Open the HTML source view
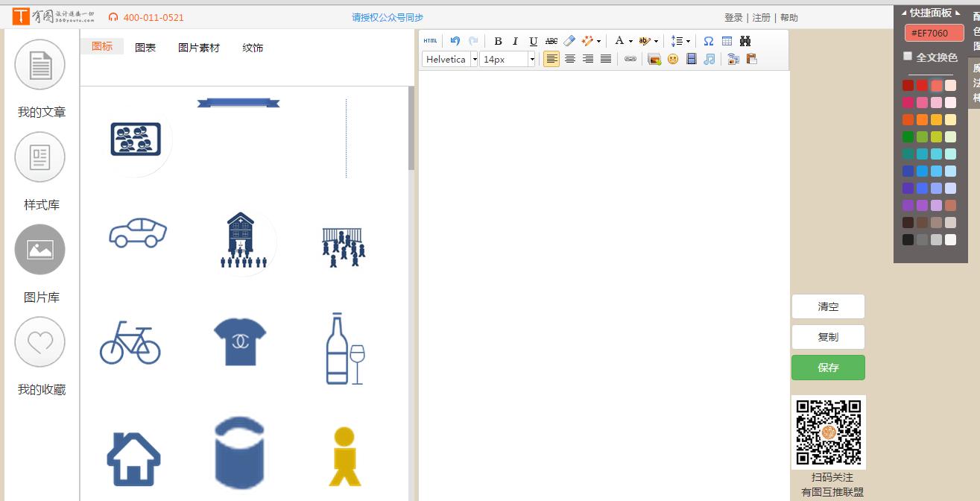 430,41
